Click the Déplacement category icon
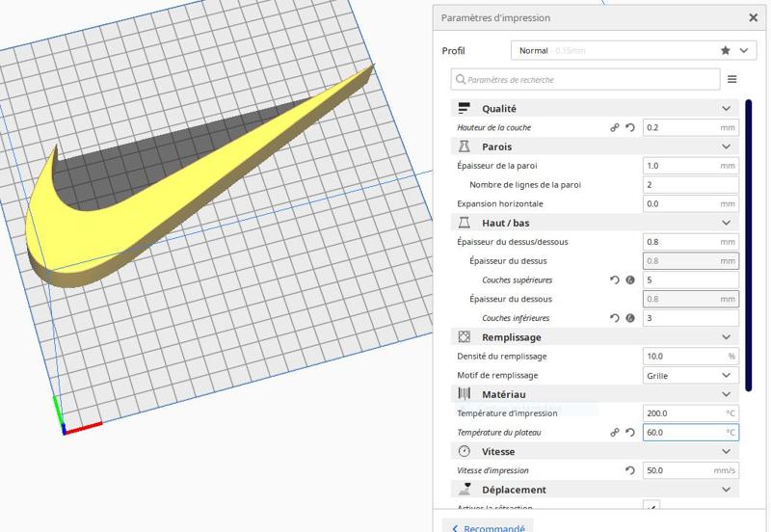The height and width of the screenshot is (532, 771). tap(465, 489)
